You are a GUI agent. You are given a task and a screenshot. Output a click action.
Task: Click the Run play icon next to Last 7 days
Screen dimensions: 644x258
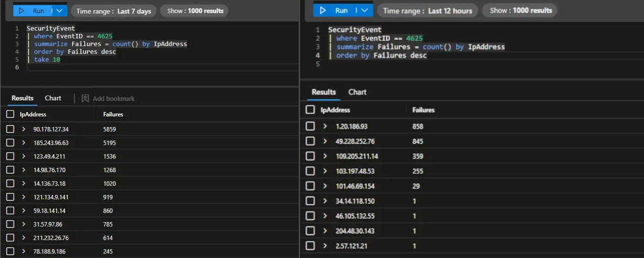point(21,11)
